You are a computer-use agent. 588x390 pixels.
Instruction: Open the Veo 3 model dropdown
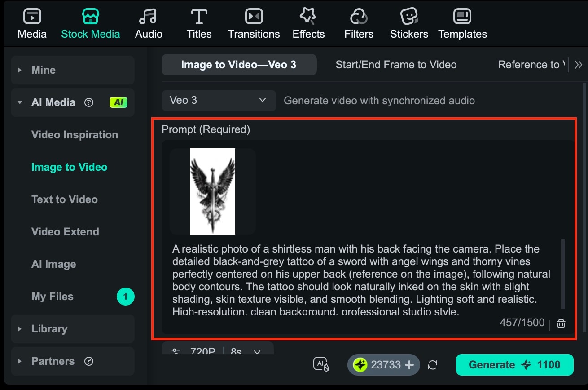click(219, 100)
